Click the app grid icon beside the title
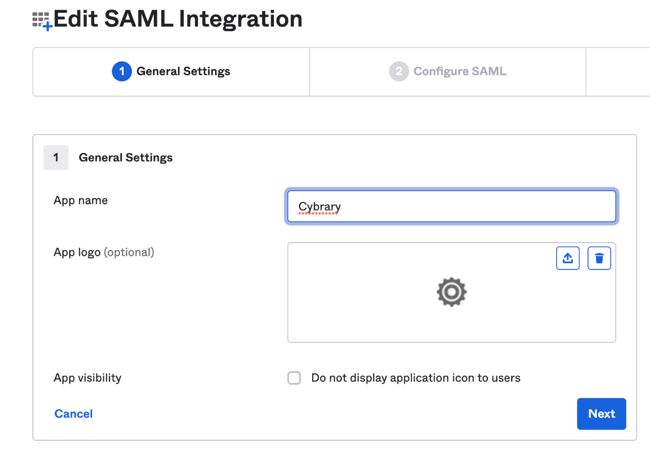670x460 pixels. (41, 21)
